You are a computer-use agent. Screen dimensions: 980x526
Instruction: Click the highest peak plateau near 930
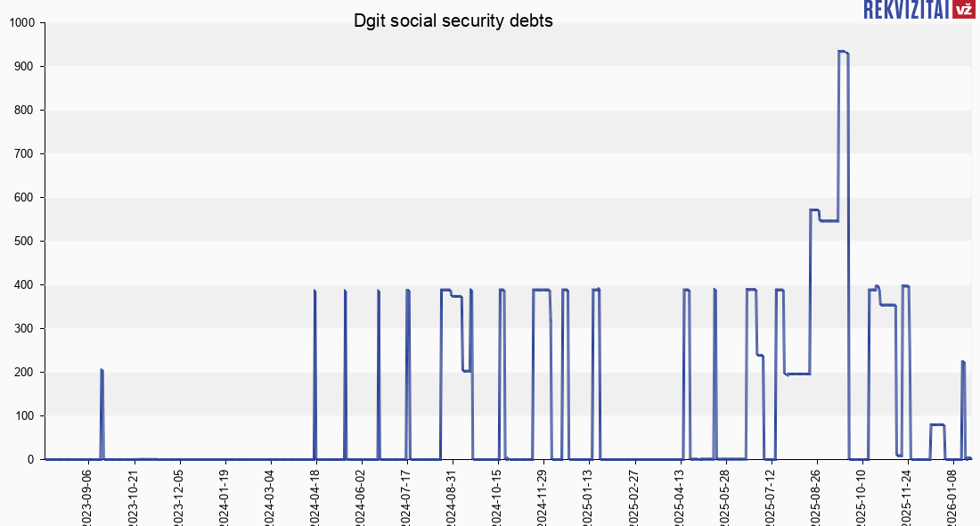[x=843, y=52]
